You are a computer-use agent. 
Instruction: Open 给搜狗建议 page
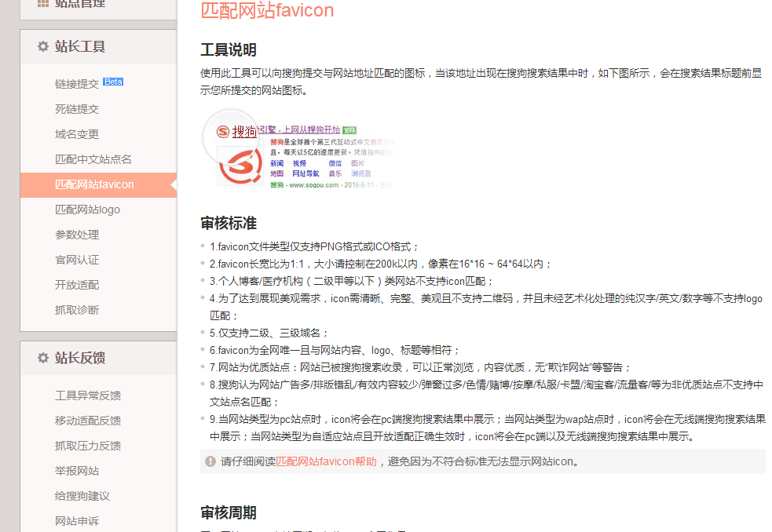[82, 496]
